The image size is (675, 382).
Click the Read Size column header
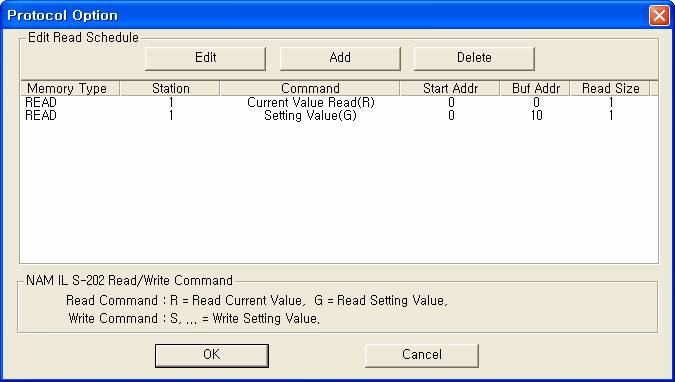[610, 88]
